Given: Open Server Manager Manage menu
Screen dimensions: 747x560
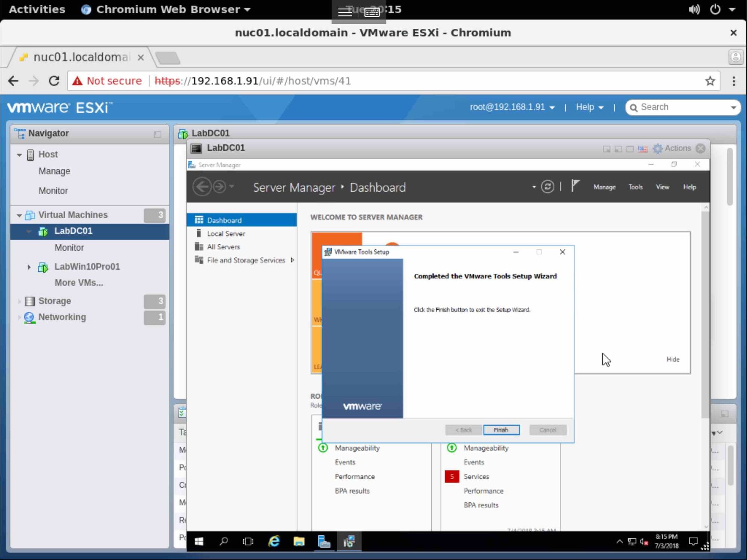Looking at the screenshot, I should 604,187.
